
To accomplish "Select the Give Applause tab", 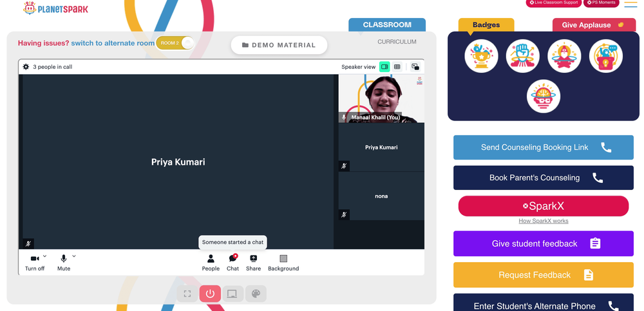I will point(593,24).
